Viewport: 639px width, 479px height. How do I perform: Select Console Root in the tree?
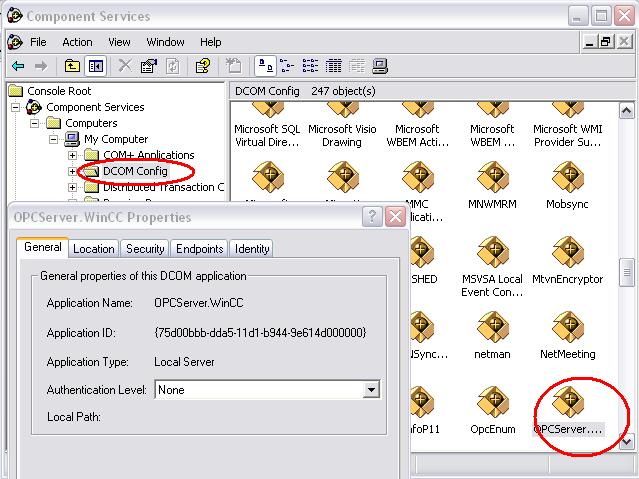59,91
